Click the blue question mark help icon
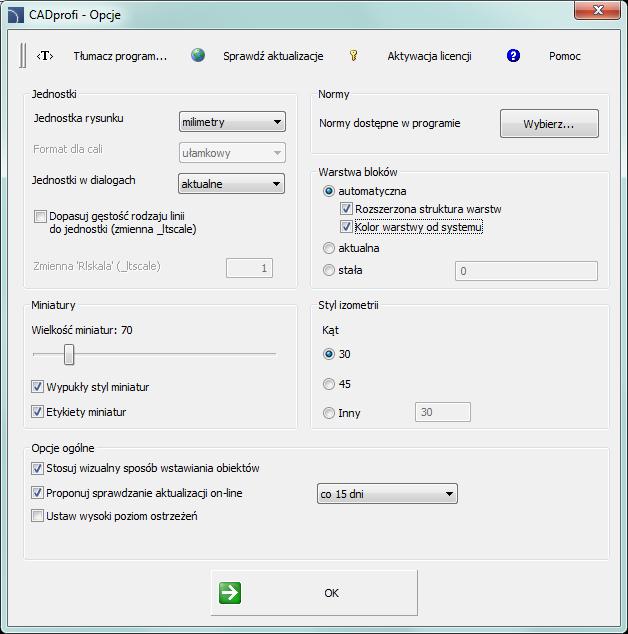 pos(513,55)
